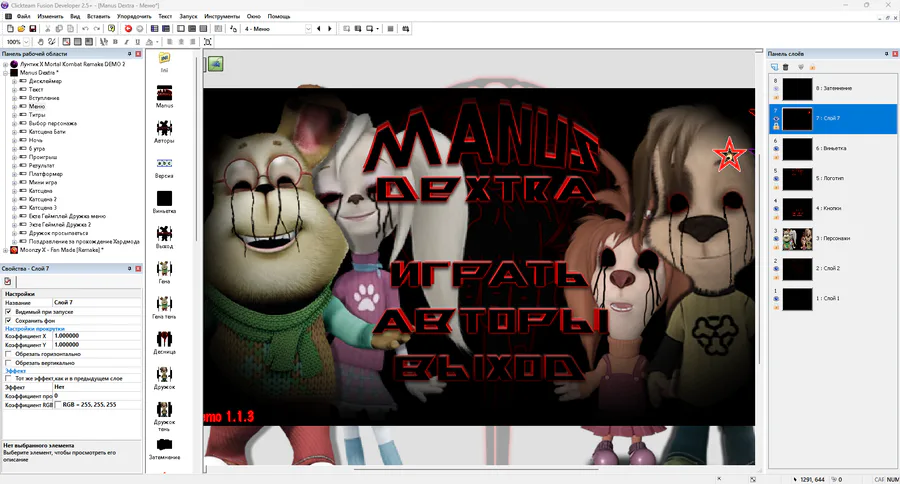Open the text color dropdown arrow in toolbar
This screenshot has height=484, width=900.
click(x=157, y=42)
